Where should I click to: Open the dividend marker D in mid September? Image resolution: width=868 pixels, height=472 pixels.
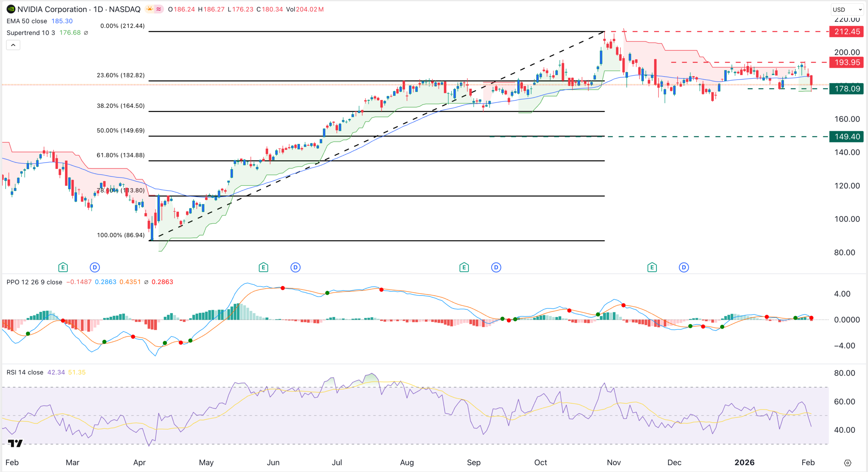coord(496,268)
